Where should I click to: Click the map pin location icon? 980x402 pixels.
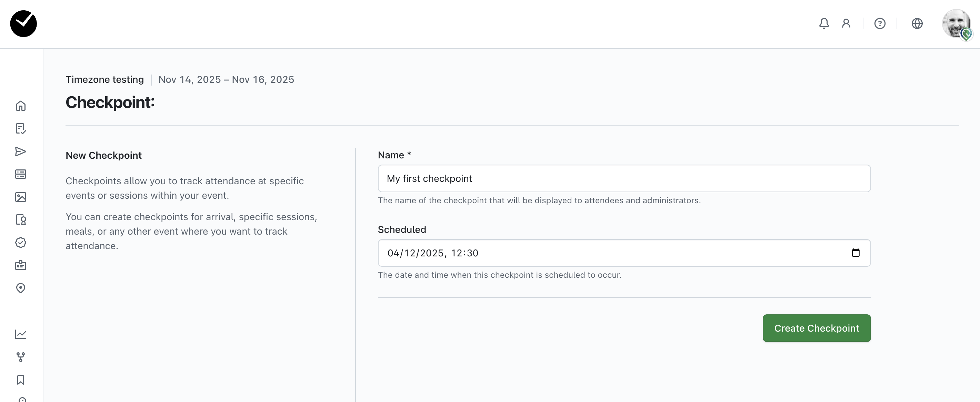coord(21,288)
